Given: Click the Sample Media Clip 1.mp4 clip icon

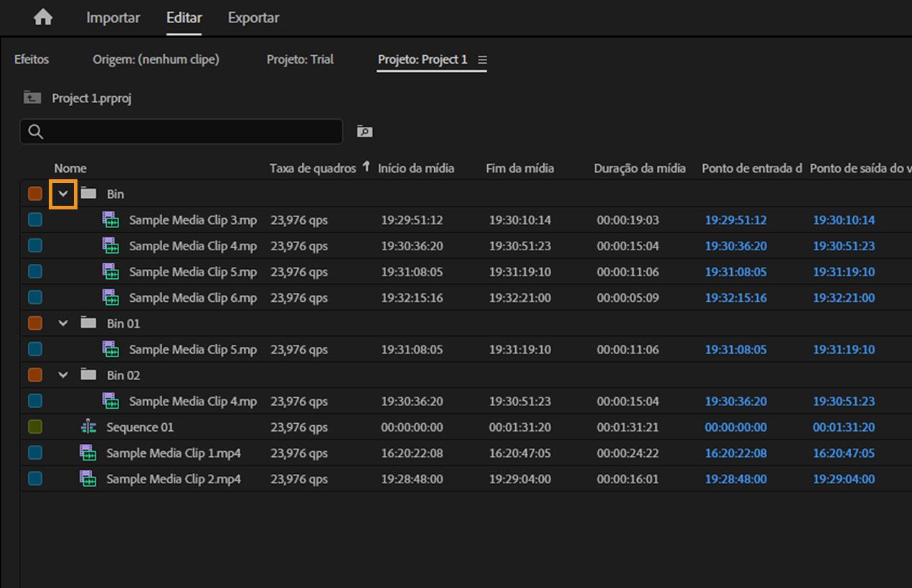Looking at the screenshot, I should [x=88, y=453].
